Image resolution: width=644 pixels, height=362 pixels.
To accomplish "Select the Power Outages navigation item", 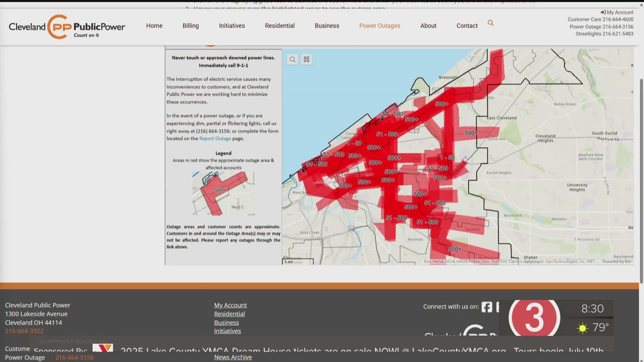I will [380, 25].
